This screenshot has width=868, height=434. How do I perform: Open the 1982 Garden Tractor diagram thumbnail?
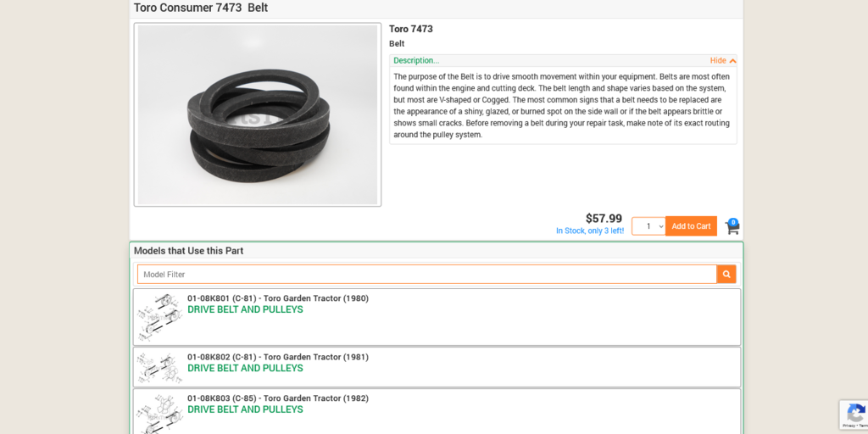160,413
